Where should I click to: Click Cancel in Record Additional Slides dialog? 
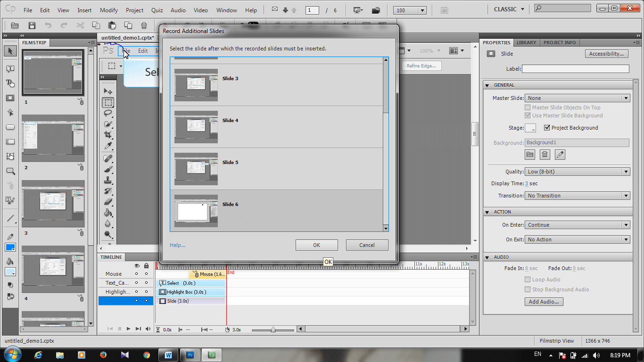(x=367, y=245)
